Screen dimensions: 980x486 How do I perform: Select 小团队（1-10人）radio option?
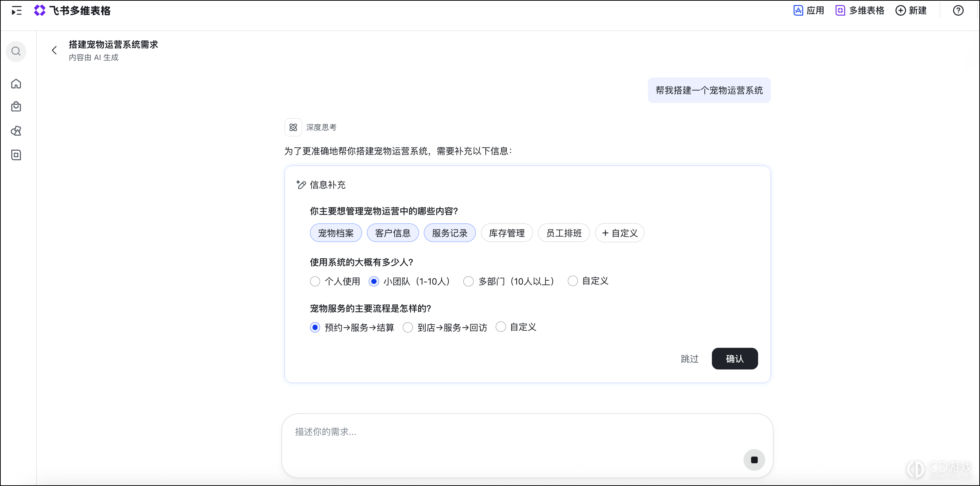pyautogui.click(x=409, y=281)
